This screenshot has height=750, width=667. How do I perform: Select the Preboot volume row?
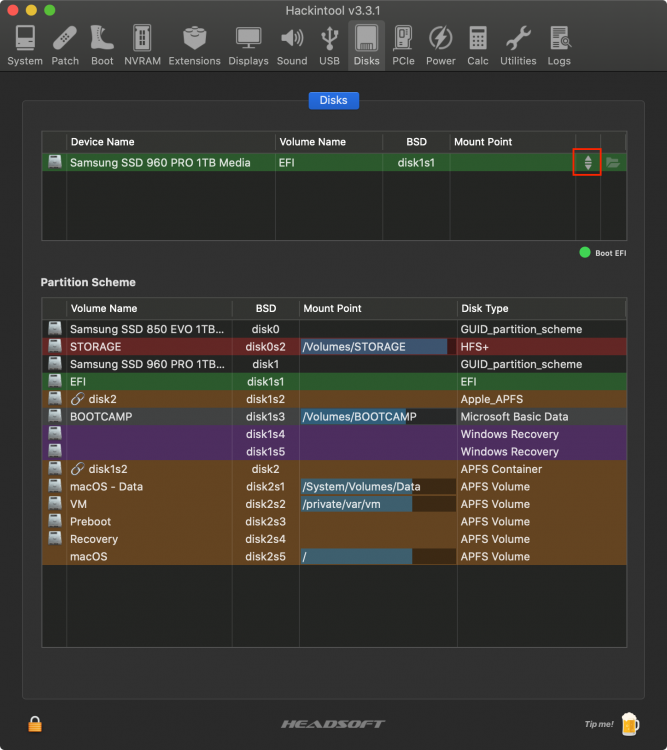tap(334, 521)
